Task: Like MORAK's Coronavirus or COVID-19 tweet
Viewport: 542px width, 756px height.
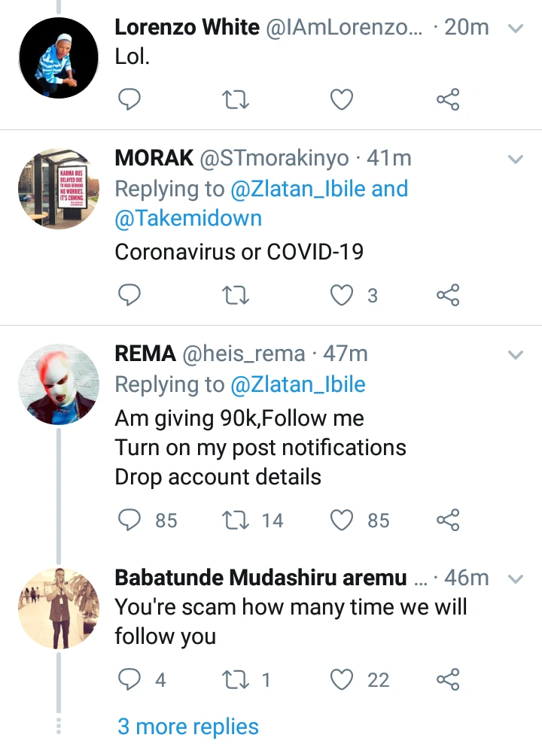Action: point(343,295)
